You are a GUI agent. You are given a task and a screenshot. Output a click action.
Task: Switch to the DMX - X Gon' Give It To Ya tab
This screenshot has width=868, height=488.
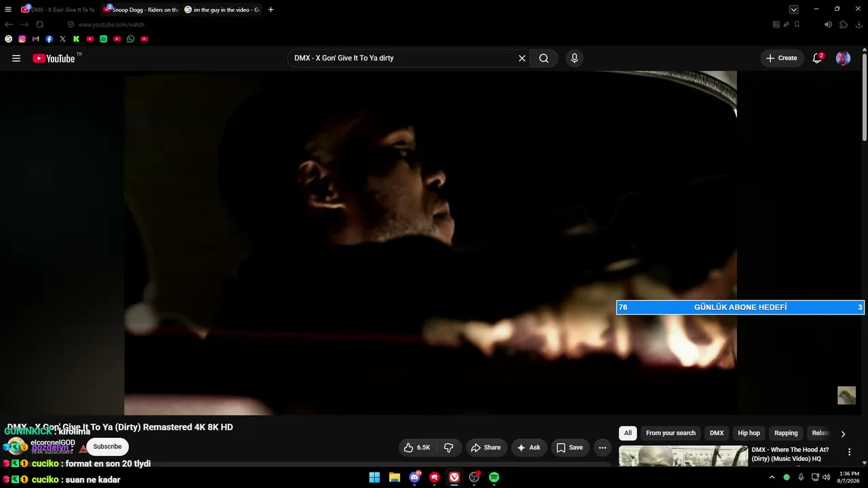coord(60,9)
